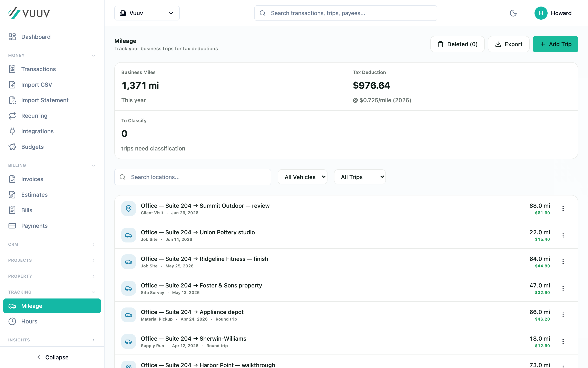Open the All Vehicles filter dropdown
The width and height of the screenshot is (588, 368).
click(303, 177)
